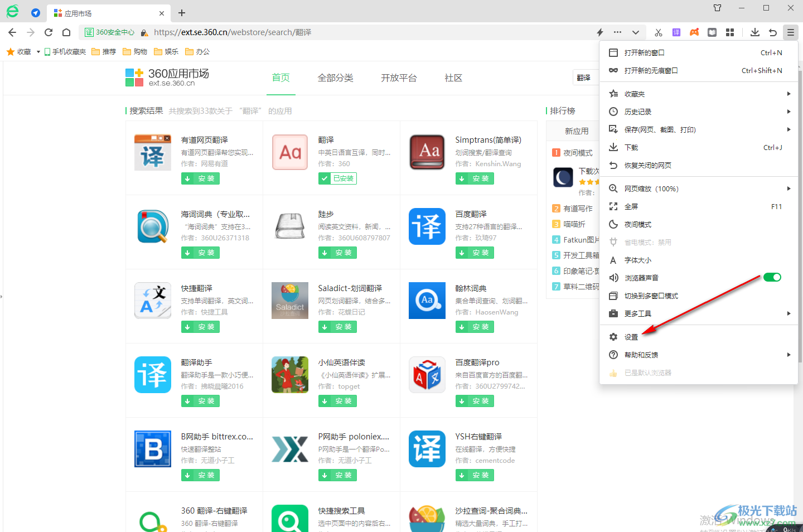Toggle the 浏览器声音 switch off
Screen dimensions: 803x532
click(772, 278)
